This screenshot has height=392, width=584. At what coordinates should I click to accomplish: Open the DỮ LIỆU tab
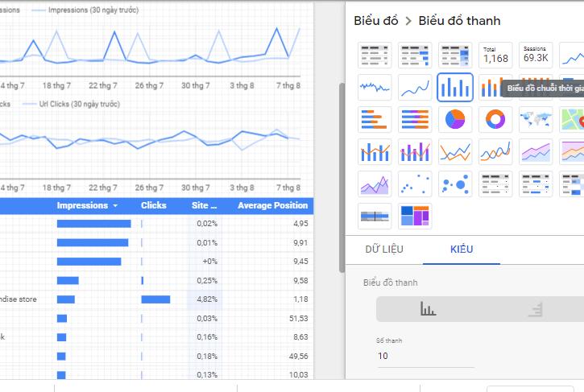click(384, 249)
